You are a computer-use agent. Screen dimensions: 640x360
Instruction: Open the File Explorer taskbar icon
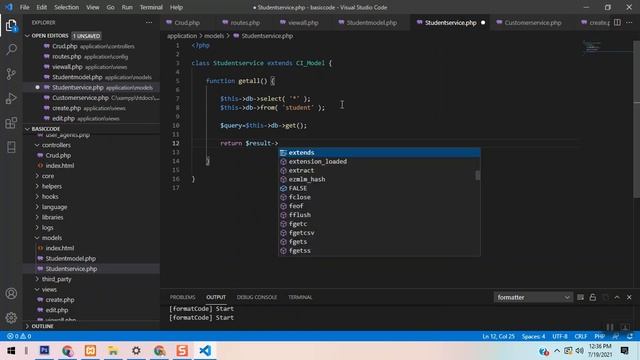pos(113,351)
